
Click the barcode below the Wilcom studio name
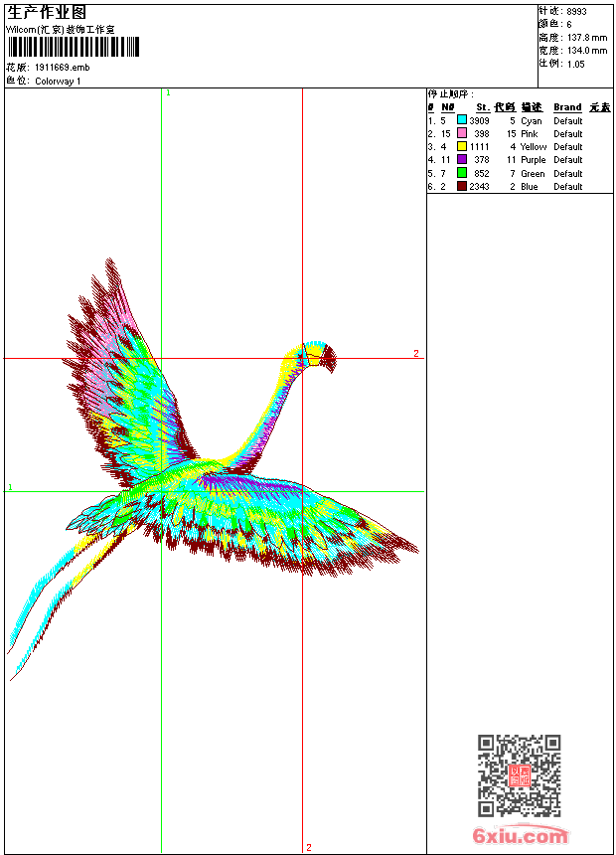pyautogui.click(x=74, y=47)
